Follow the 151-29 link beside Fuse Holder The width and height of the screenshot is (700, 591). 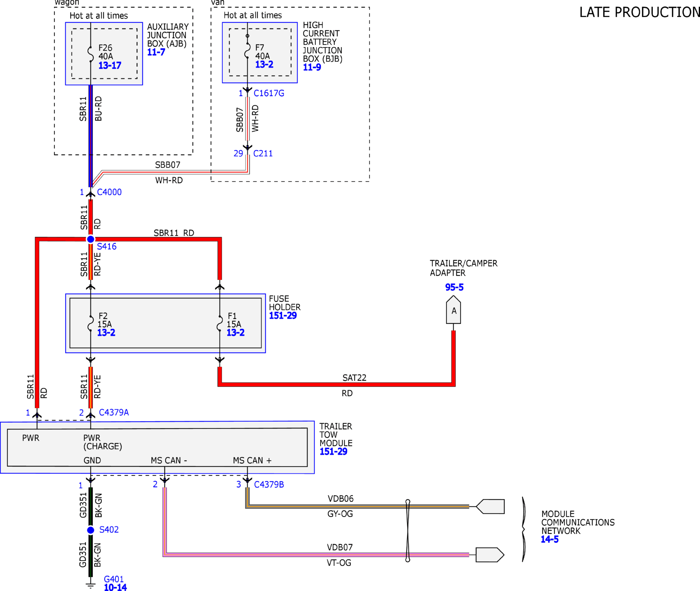tap(283, 315)
